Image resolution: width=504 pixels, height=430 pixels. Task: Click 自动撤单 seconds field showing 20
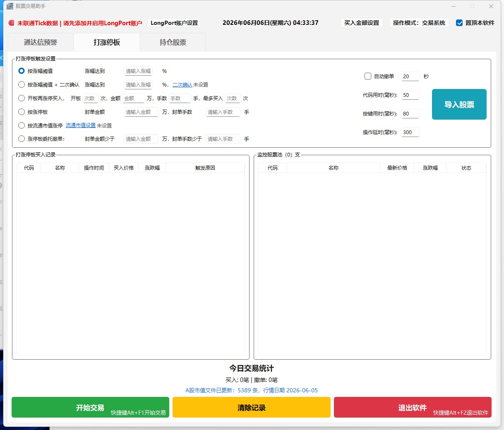pyautogui.click(x=410, y=77)
